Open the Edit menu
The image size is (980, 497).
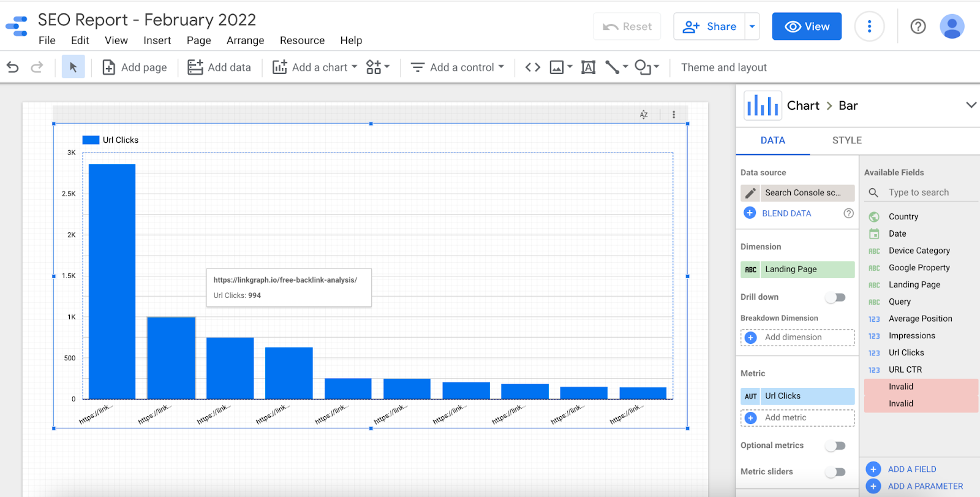click(80, 40)
